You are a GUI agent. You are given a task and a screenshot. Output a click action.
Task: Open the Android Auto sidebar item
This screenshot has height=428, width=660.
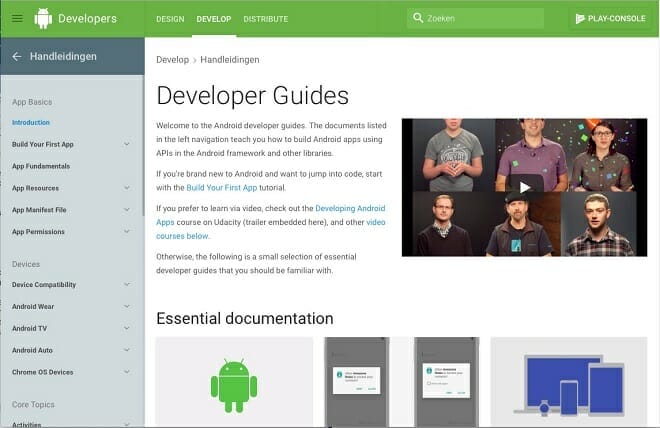pyautogui.click(x=32, y=350)
